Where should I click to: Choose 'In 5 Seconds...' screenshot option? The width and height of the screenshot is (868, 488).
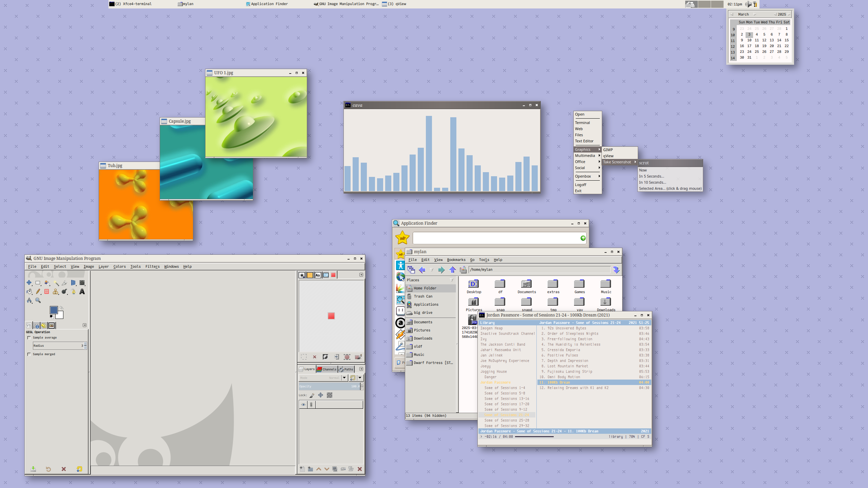point(651,176)
